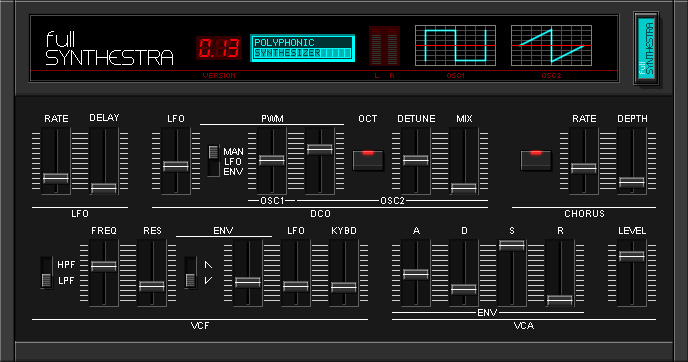Click the VCF LFO slider handle
Screen dimensions: 688x362
[x=296, y=287]
